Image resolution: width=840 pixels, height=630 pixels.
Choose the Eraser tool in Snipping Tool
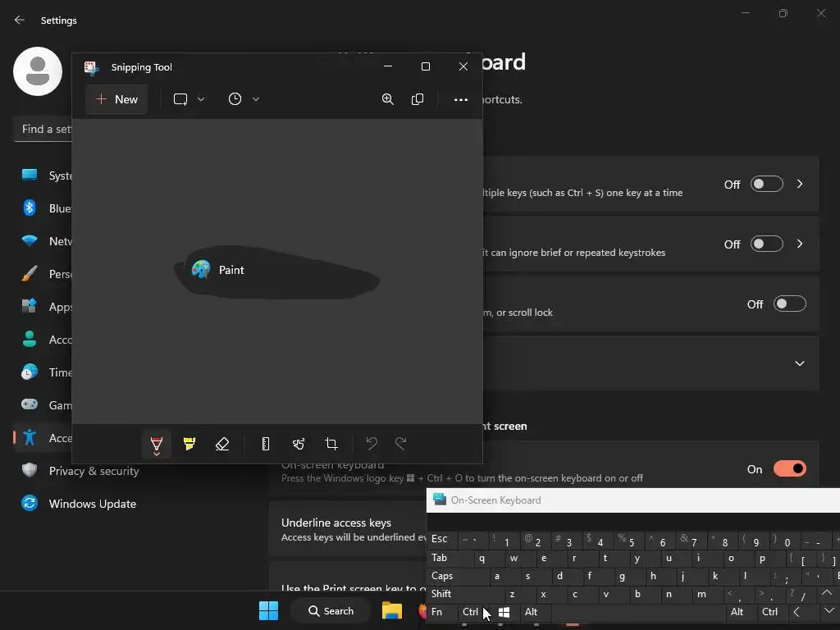click(x=222, y=444)
